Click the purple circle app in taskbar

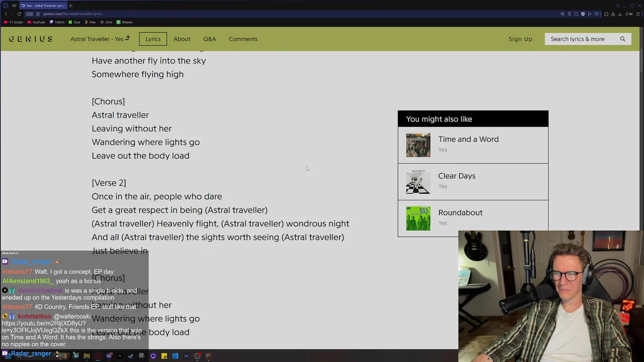(153, 356)
